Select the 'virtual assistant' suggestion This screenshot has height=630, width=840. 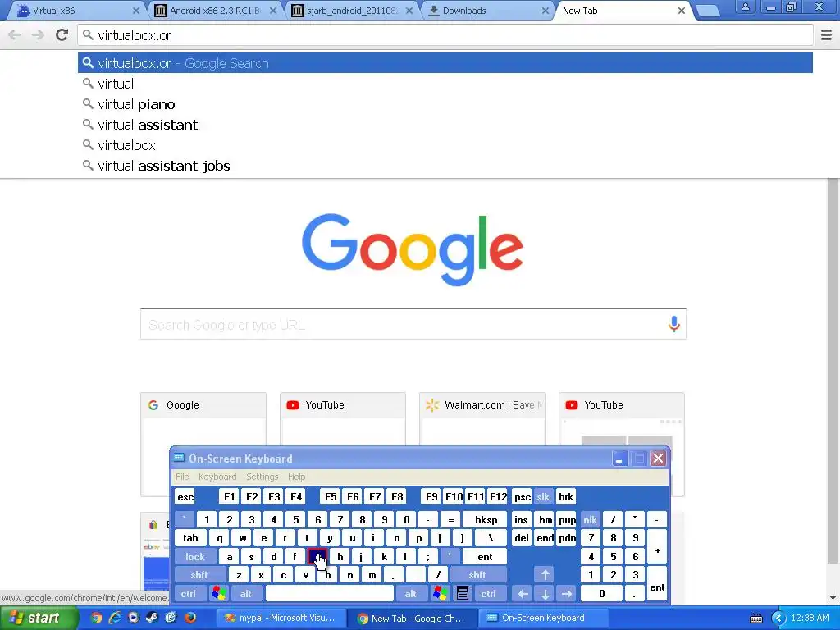click(x=445, y=125)
